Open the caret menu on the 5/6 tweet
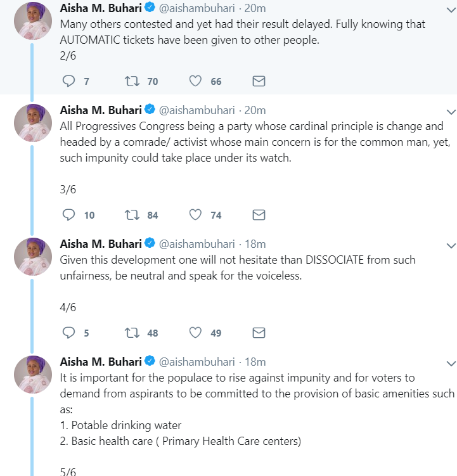The height and width of the screenshot is (476, 457). click(451, 363)
